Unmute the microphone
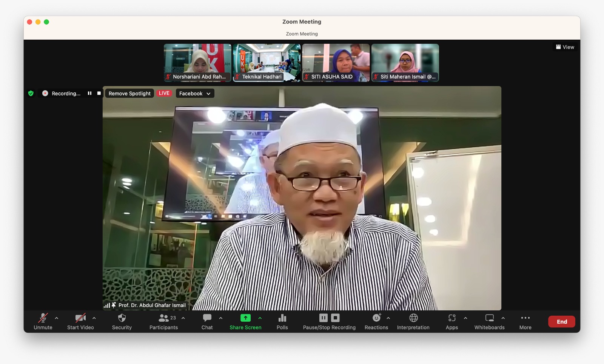The height and width of the screenshot is (364, 604). coord(43,318)
